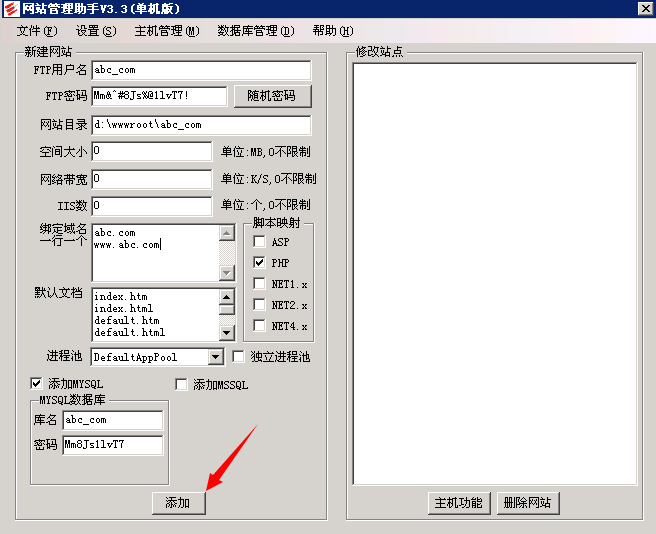The height and width of the screenshot is (534, 656).
Task: Click the app logo icon in title bar
Action: pos(10,8)
